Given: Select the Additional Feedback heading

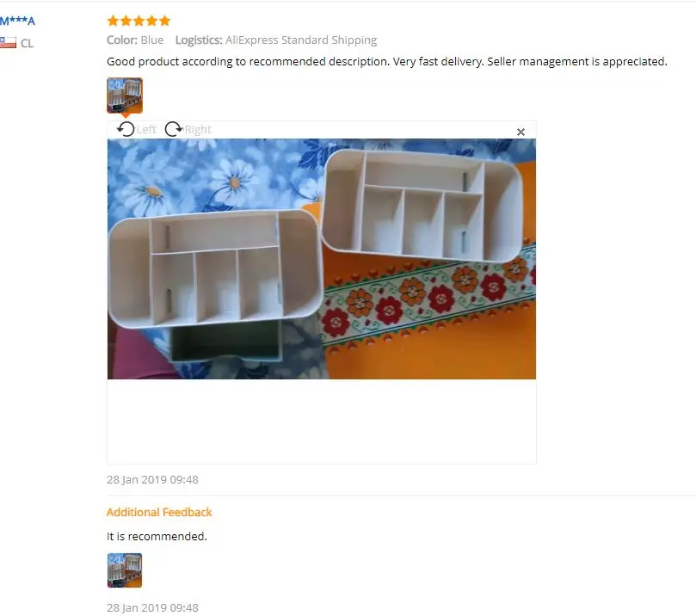Looking at the screenshot, I should (159, 512).
